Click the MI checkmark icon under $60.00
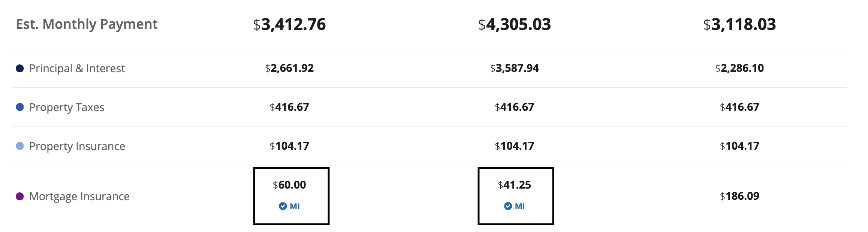The image size is (868, 232). coord(283,206)
